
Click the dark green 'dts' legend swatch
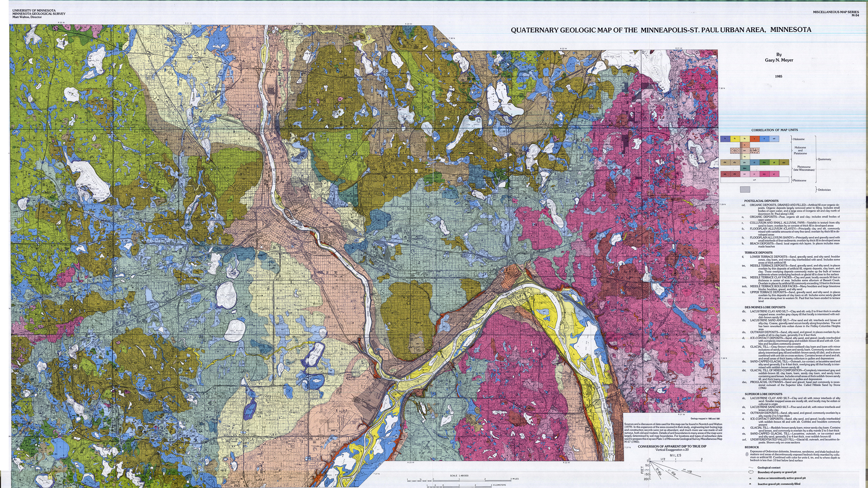[x=764, y=162]
